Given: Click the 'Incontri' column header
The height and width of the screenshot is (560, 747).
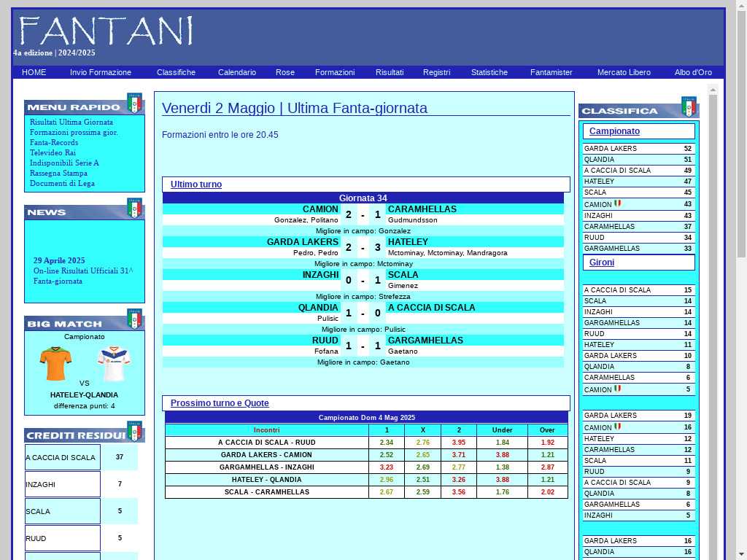Looking at the screenshot, I should pyautogui.click(x=267, y=430).
